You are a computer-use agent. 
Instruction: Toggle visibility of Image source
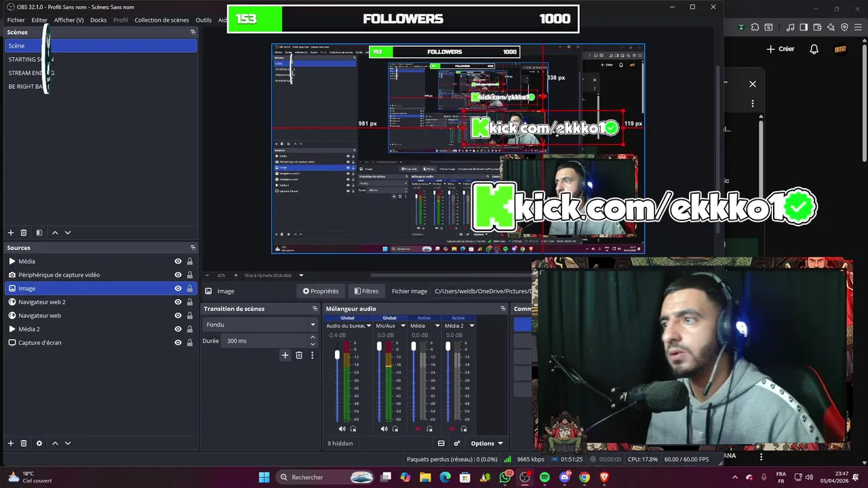pos(178,288)
